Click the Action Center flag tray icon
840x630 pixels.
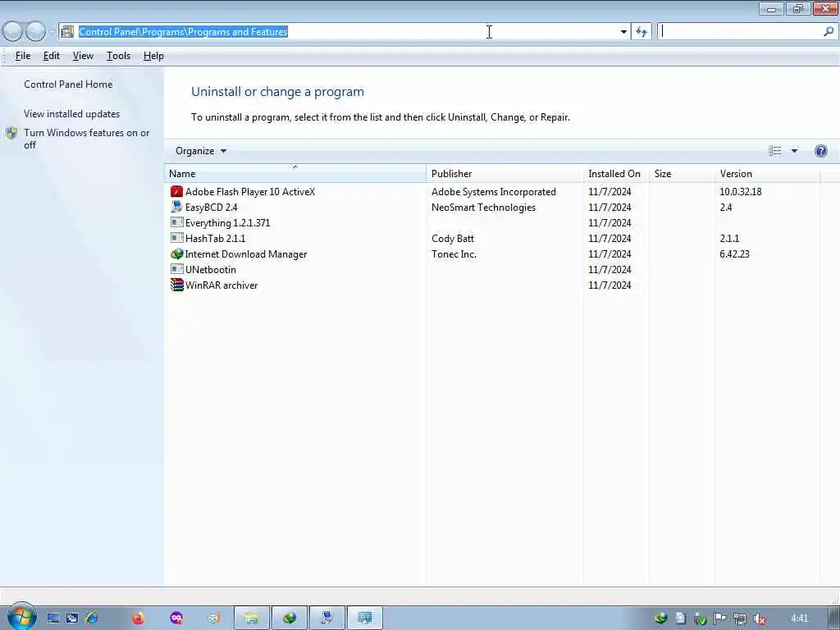point(720,619)
